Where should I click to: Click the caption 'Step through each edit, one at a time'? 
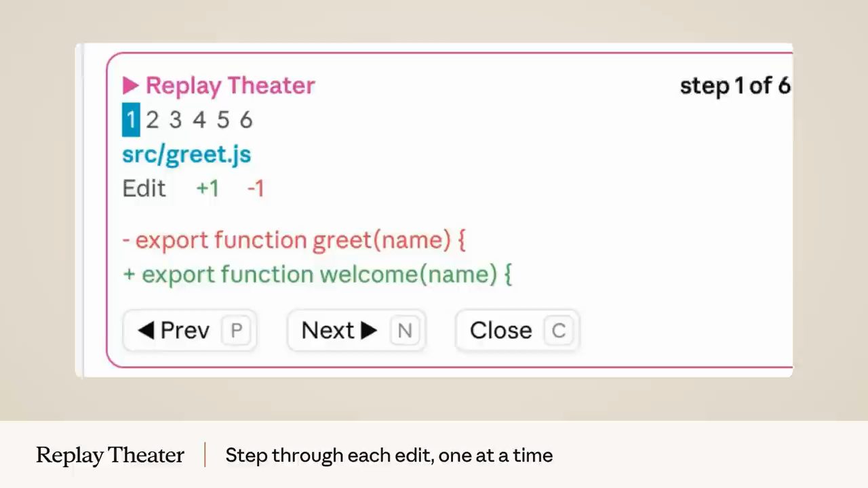tap(389, 455)
